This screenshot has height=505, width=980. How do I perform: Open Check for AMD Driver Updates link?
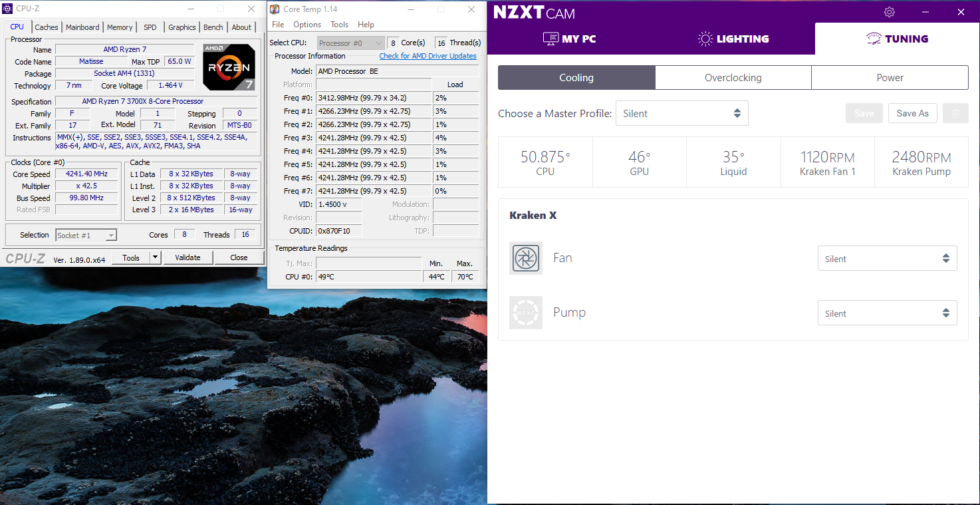428,56
